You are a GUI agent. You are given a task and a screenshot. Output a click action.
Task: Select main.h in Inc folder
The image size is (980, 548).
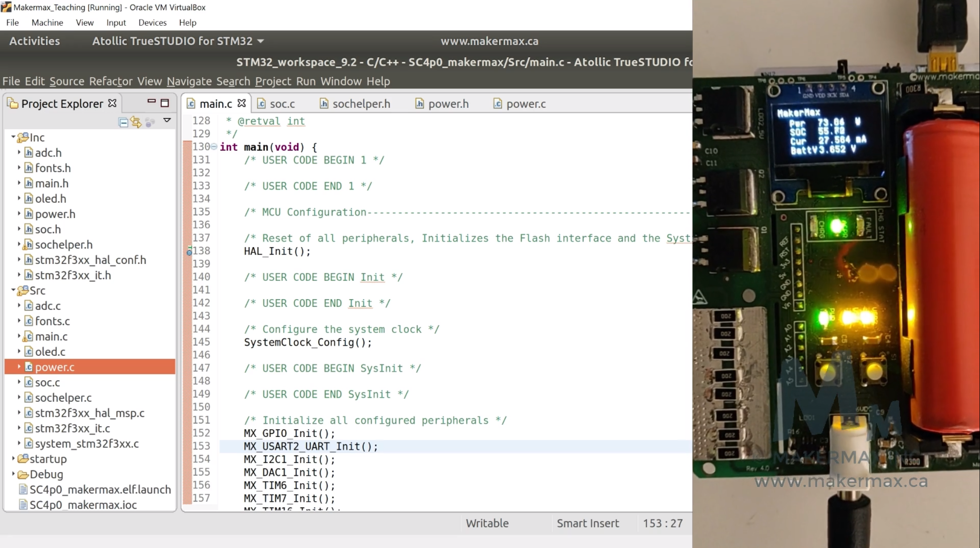pyautogui.click(x=52, y=183)
